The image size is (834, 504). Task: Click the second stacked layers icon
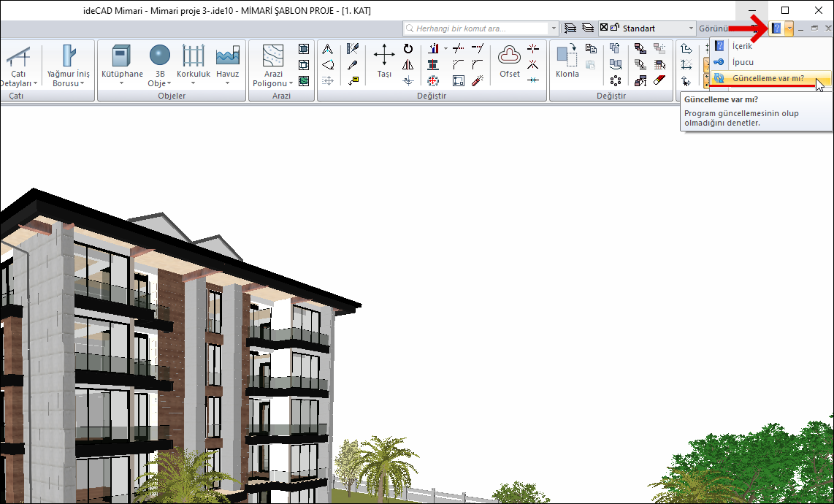(x=588, y=28)
